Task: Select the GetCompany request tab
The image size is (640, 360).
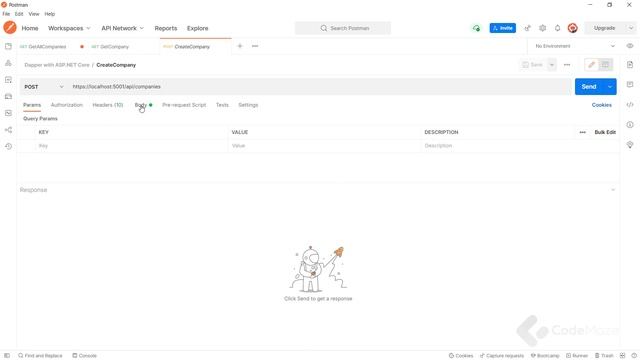Action: (110, 47)
